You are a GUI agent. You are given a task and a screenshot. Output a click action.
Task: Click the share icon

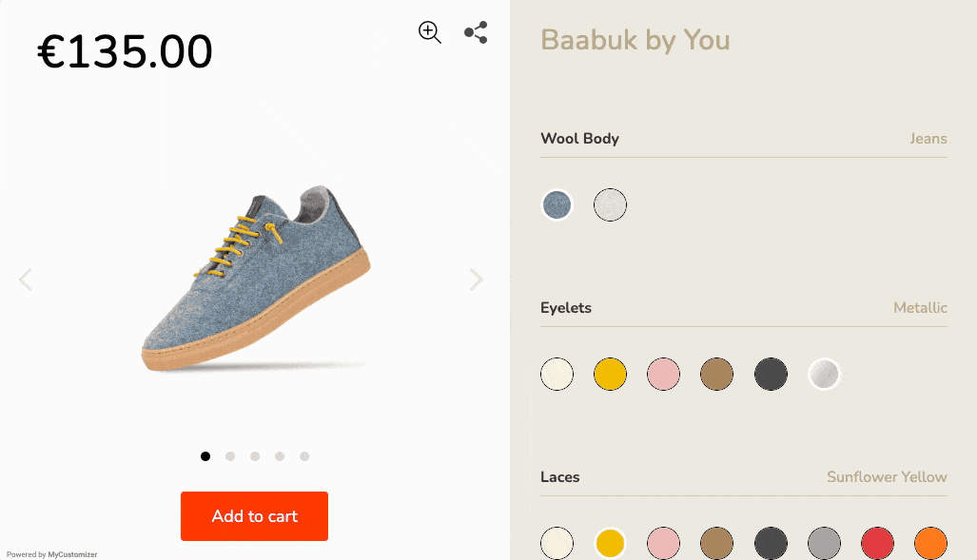[x=476, y=32]
